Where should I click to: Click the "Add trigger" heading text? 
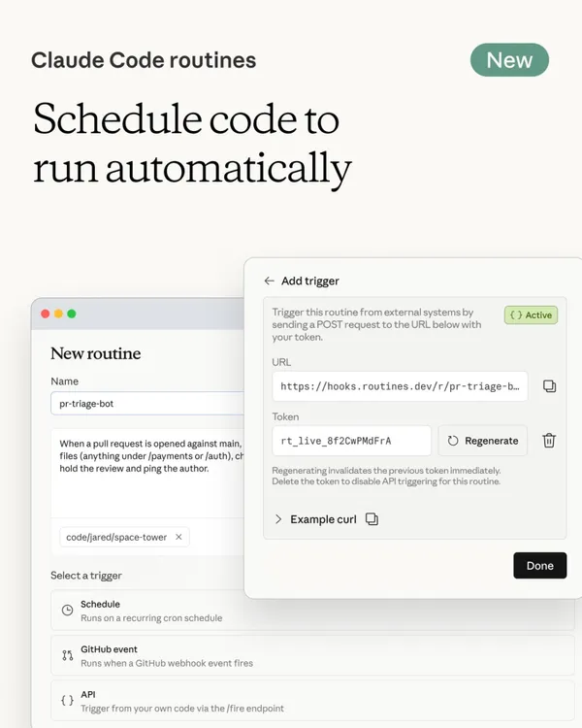click(310, 281)
